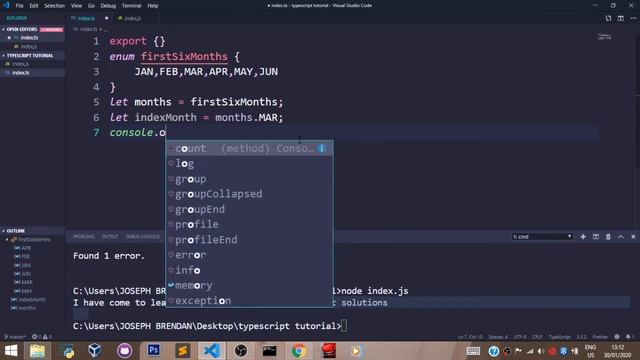Open index.ts in the Open Editors list
Viewport: 640px width, 360px height.
pos(29,38)
